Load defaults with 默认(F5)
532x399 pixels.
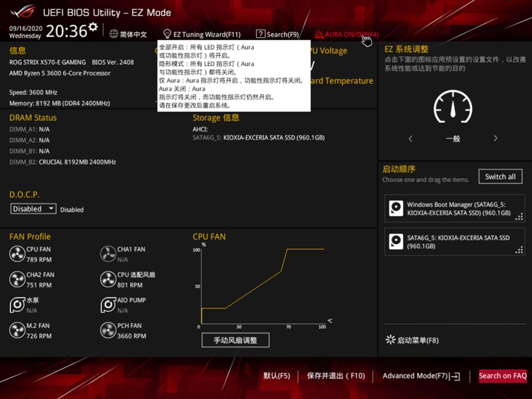(x=277, y=376)
